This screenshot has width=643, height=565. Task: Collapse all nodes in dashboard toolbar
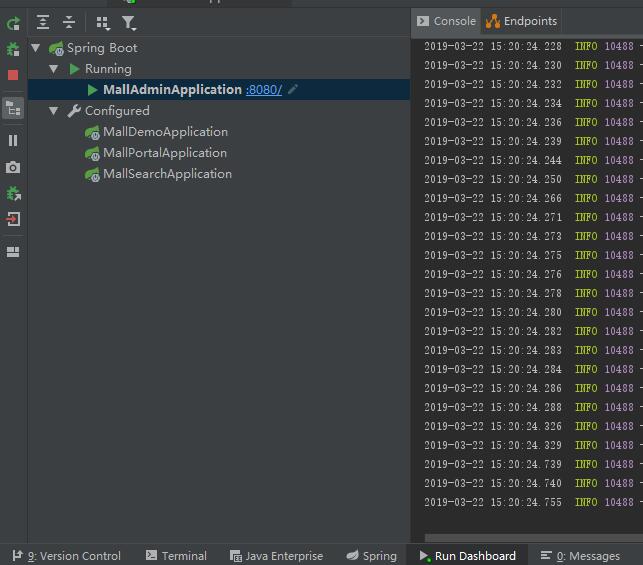[x=69, y=22]
